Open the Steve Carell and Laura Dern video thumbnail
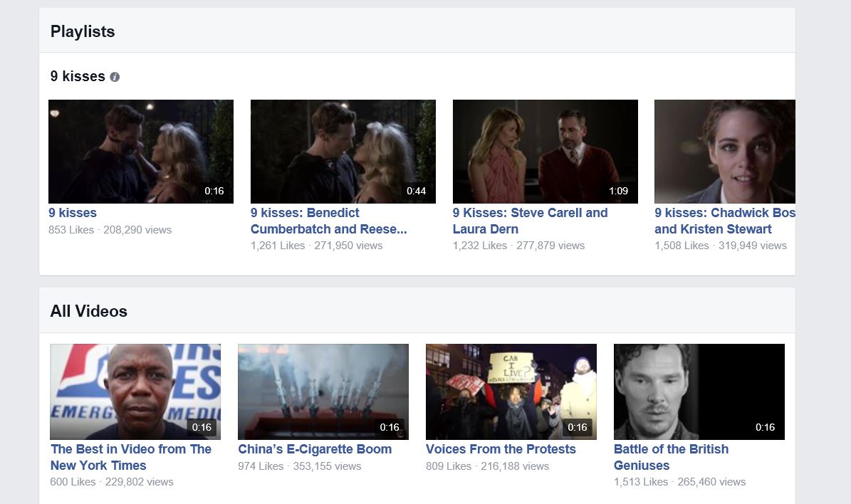The width and height of the screenshot is (851, 504). coord(545,151)
